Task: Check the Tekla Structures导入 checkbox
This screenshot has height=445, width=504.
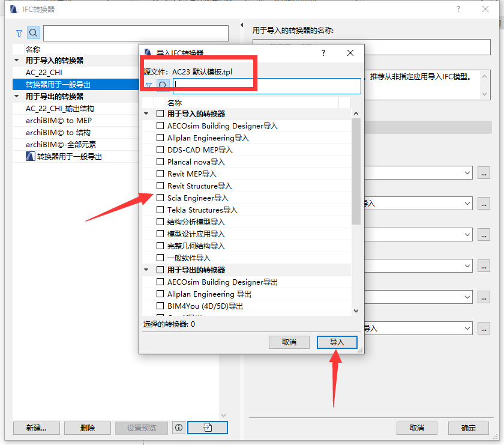Action: point(160,210)
